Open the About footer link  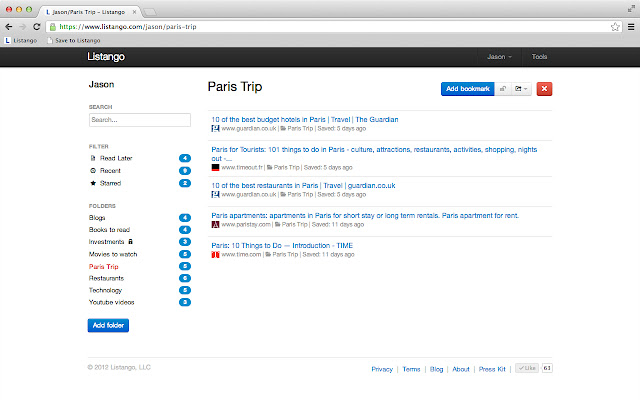click(x=461, y=369)
